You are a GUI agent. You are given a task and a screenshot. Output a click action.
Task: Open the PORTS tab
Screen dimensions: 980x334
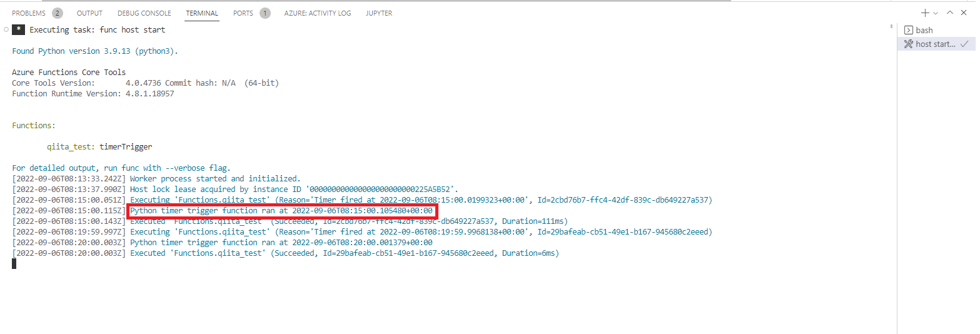[251, 13]
